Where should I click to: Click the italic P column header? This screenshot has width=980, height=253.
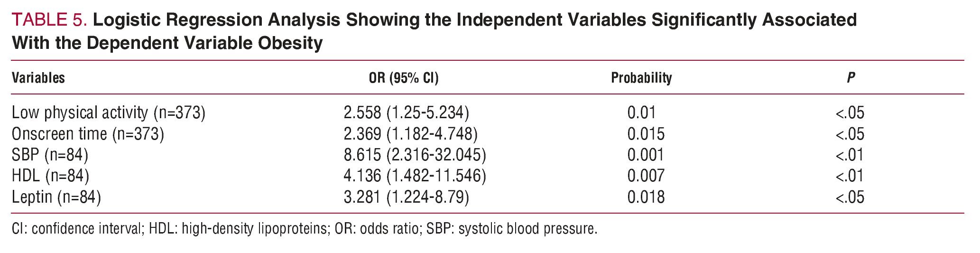point(851,78)
